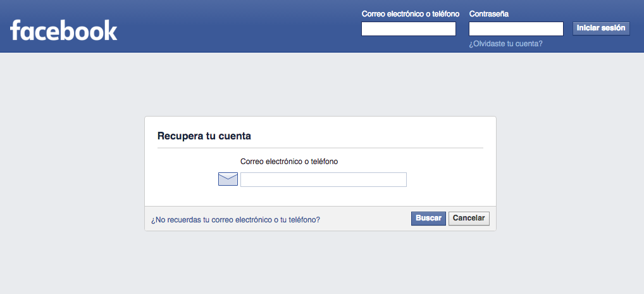Click the divider line under Recupera heading

[320, 148]
